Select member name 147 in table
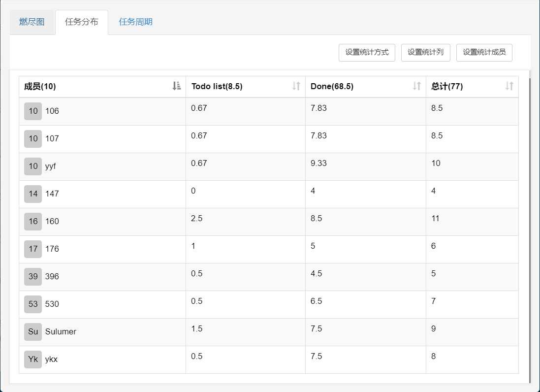Viewport: 540px width, 392px height. (x=52, y=194)
